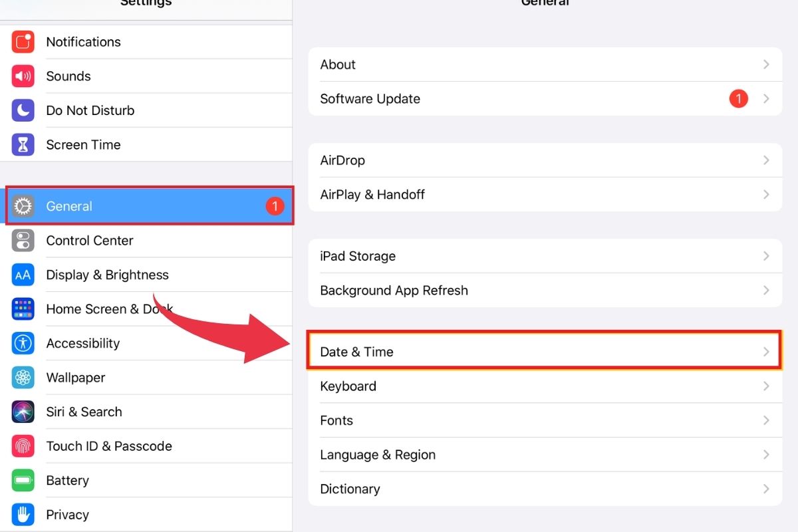
Task: Tap the Display & Brightness icon
Action: coord(22,275)
